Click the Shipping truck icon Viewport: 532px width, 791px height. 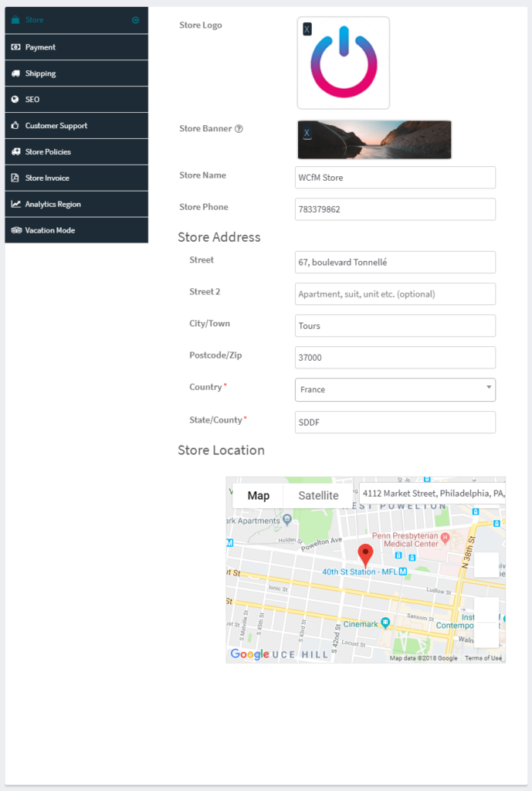pyautogui.click(x=15, y=73)
